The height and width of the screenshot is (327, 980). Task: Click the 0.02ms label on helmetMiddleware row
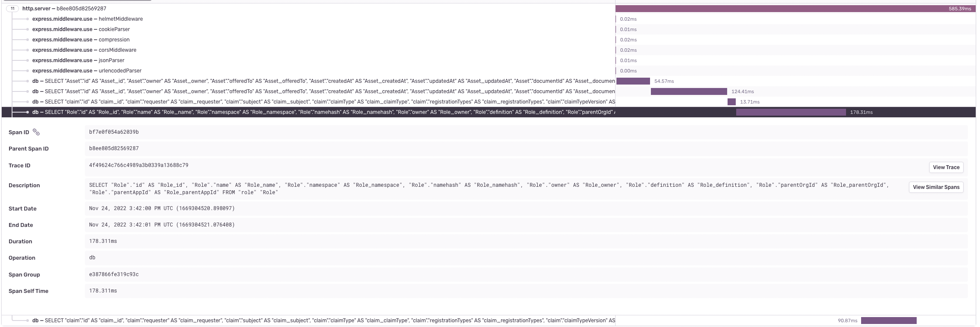click(628, 19)
